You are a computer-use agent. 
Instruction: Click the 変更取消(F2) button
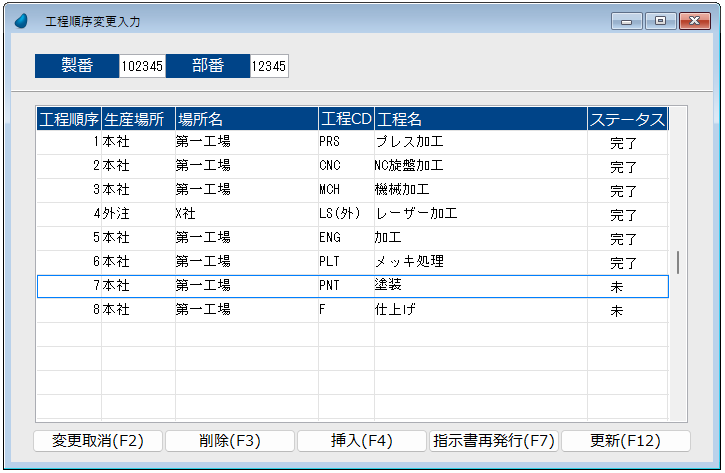pyautogui.click(x=98, y=441)
